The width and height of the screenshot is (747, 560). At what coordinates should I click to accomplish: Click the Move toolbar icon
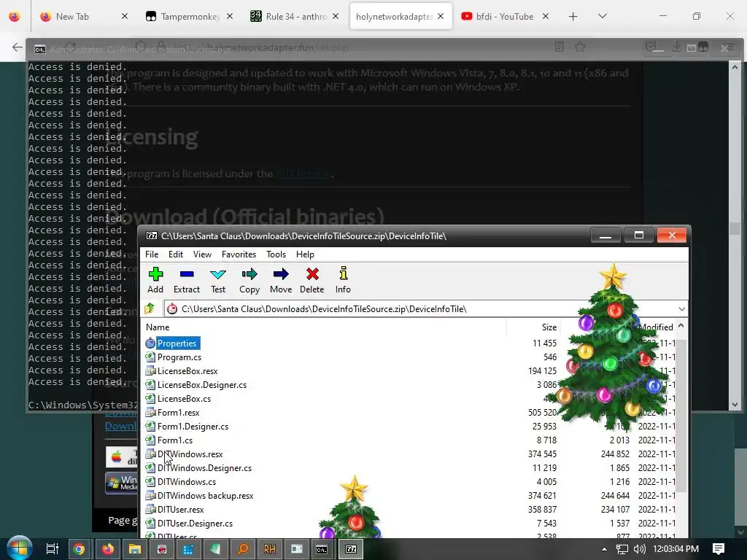(281, 280)
